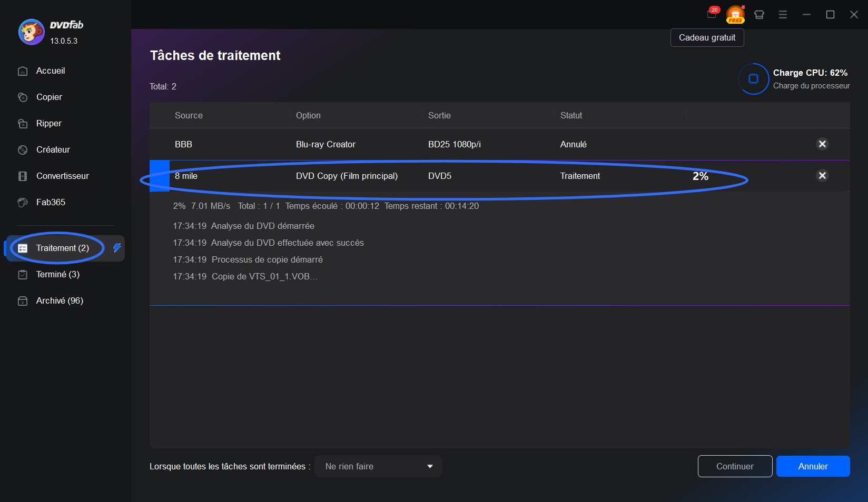Switch to the Ripper module

point(49,124)
